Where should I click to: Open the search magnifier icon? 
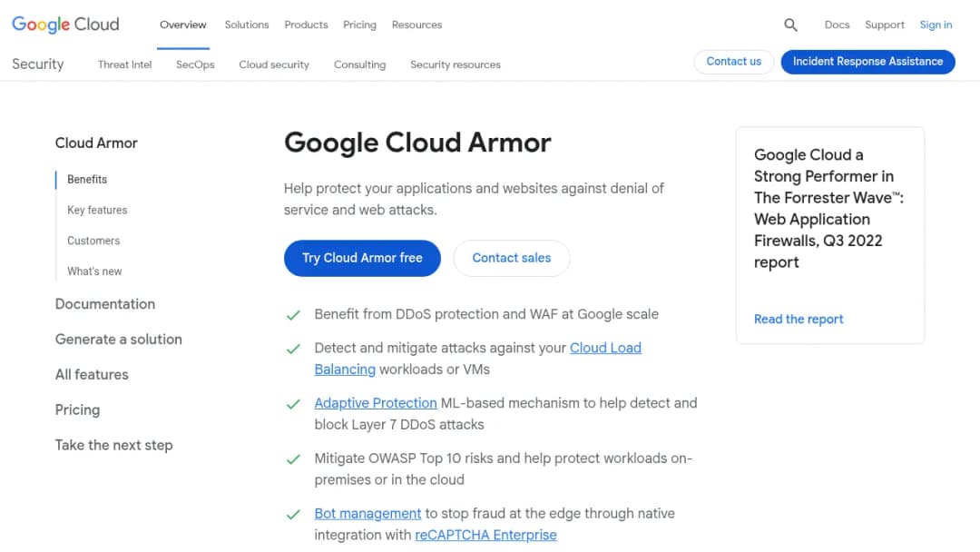point(790,25)
